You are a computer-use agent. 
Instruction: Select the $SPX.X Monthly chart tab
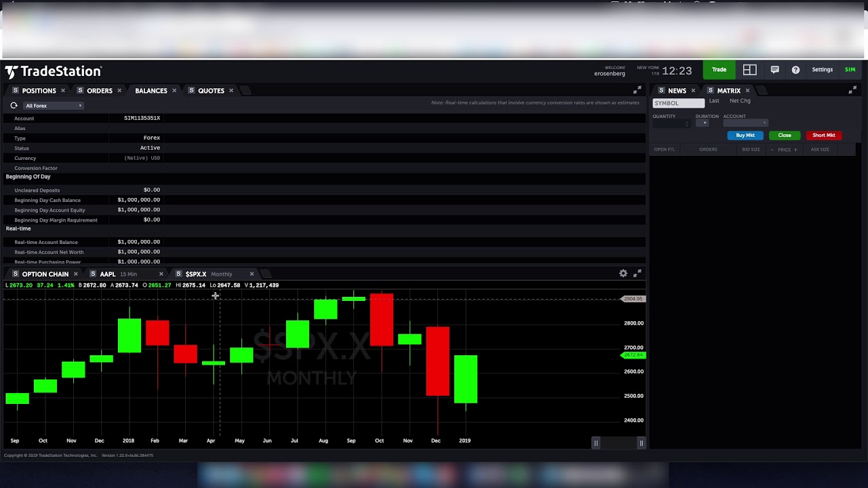tap(209, 274)
